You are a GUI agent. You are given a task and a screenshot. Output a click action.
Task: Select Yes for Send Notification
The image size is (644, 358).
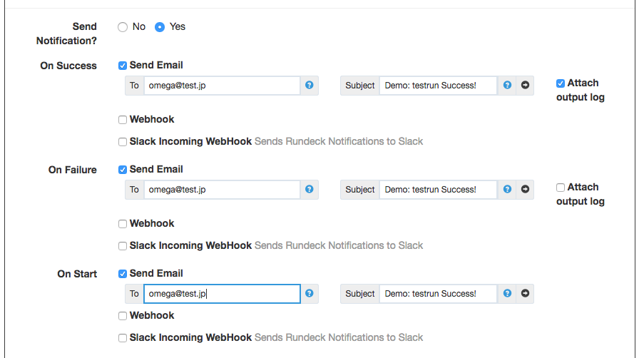(160, 27)
